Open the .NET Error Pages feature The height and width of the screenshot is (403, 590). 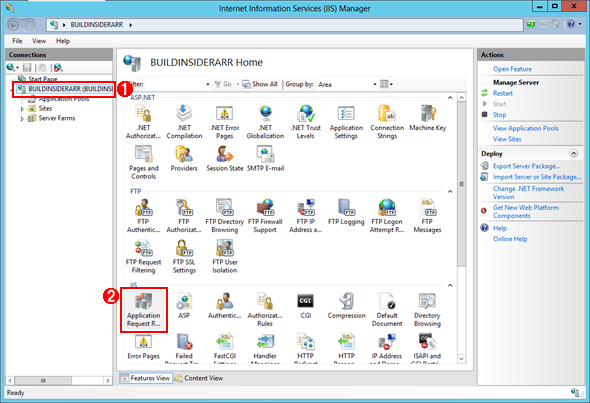tap(225, 122)
